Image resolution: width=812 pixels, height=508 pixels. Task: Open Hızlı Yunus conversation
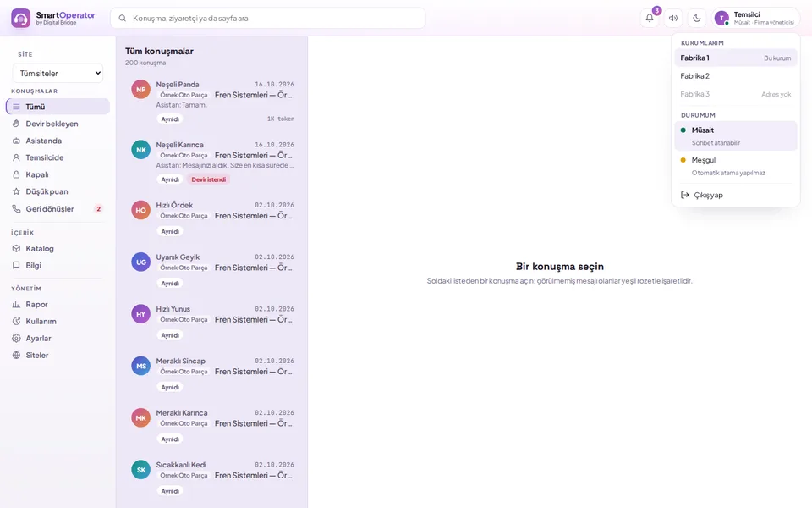tap(212, 322)
